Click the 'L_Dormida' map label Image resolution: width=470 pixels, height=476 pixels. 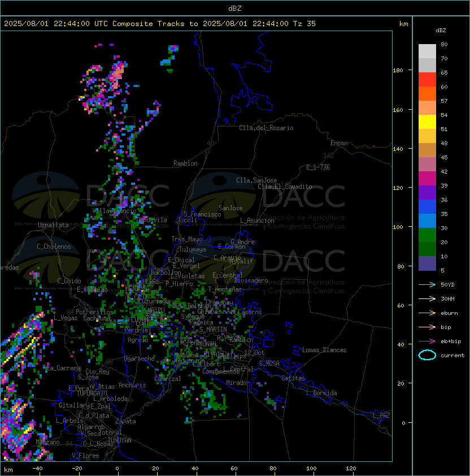[x=321, y=393]
